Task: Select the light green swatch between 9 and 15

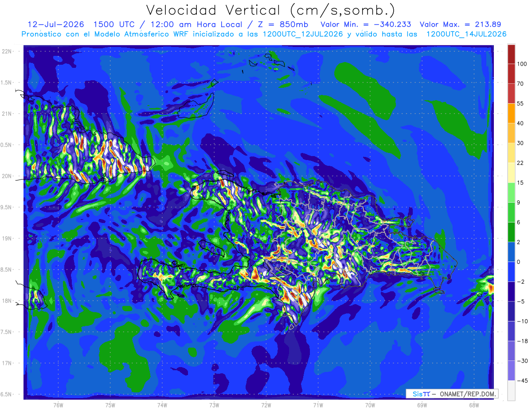Action: [x=511, y=193]
